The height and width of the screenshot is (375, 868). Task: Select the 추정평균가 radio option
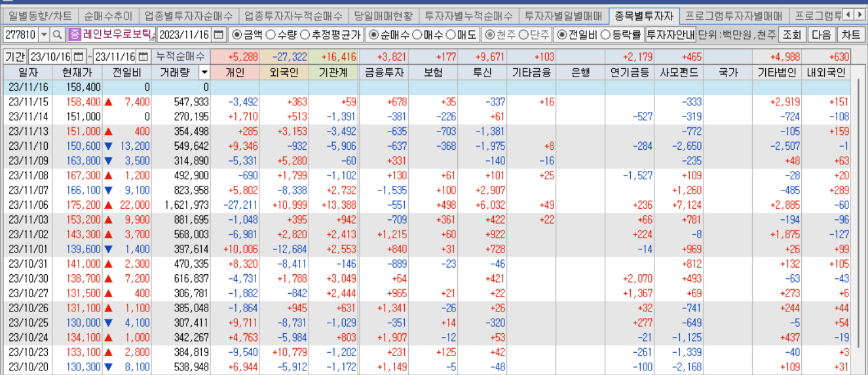pyautogui.click(x=330, y=35)
